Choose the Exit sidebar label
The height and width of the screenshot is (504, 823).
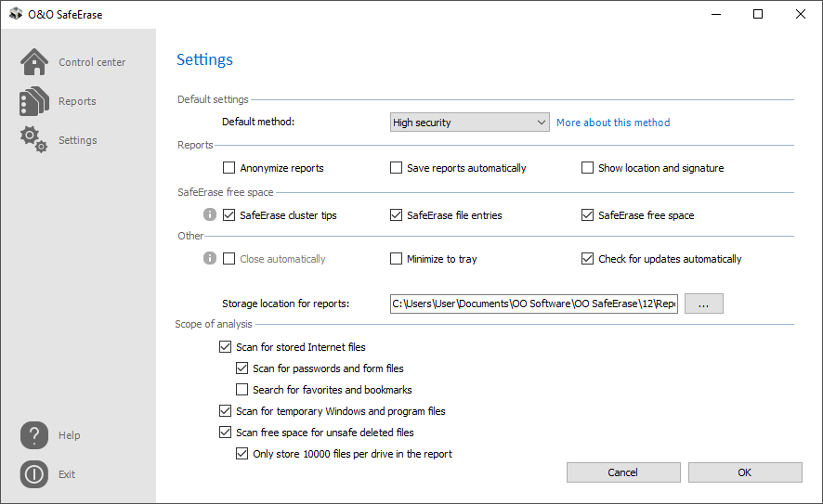coord(67,474)
